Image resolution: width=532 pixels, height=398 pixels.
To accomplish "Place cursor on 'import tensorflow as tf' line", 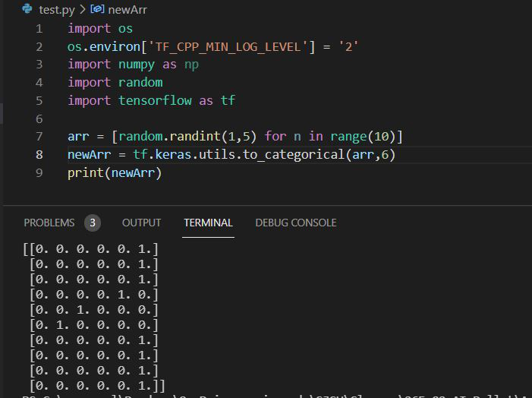I will (151, 100).
